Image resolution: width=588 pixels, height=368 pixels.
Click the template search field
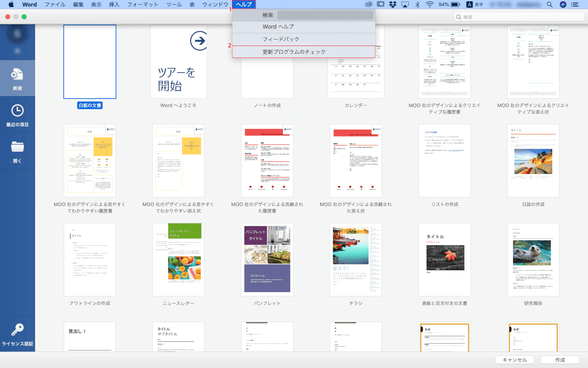[x=518, y=17]
